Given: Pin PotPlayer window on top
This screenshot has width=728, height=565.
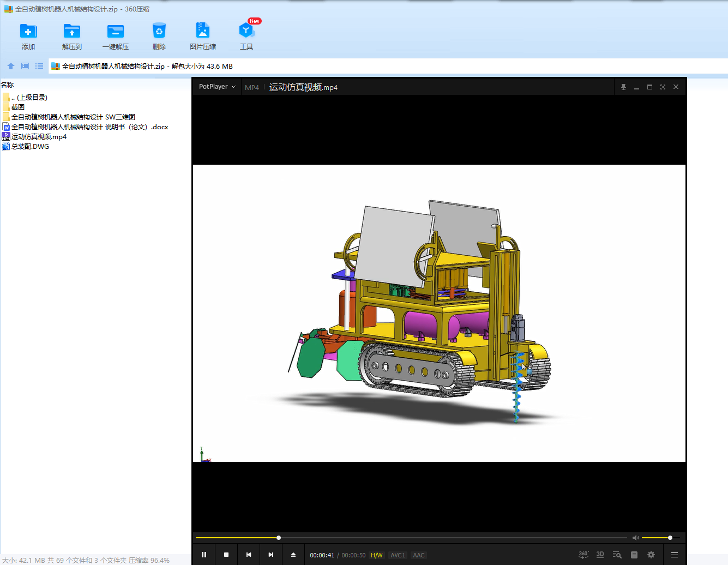Looking at the screenshot, I should (623, 87).
